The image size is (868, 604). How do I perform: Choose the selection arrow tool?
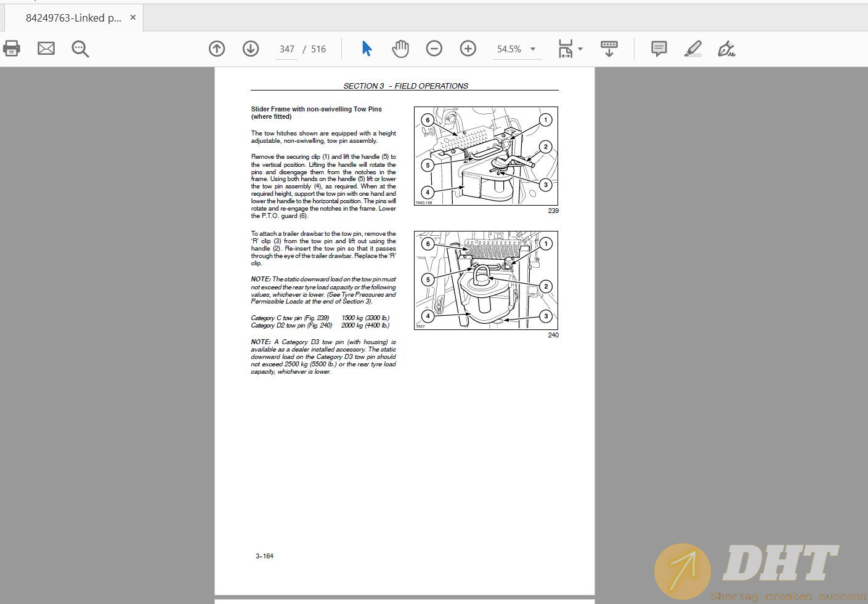tap(367, 49)
